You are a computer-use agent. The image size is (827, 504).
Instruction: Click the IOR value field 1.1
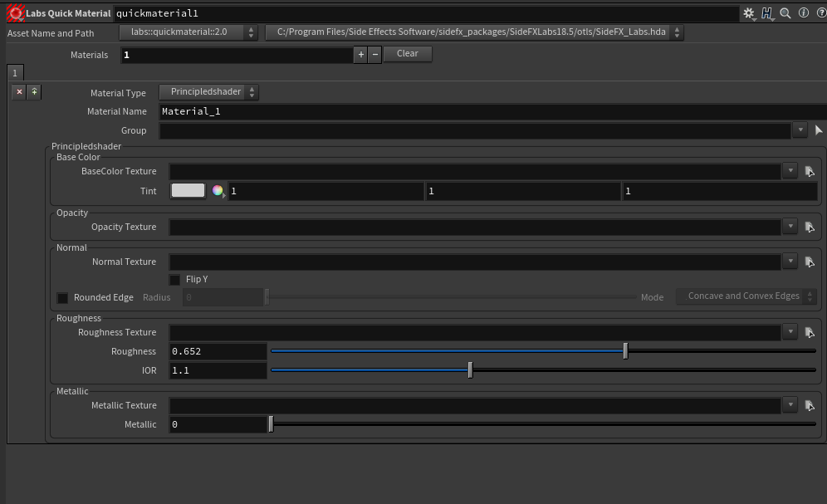(218, 370)
